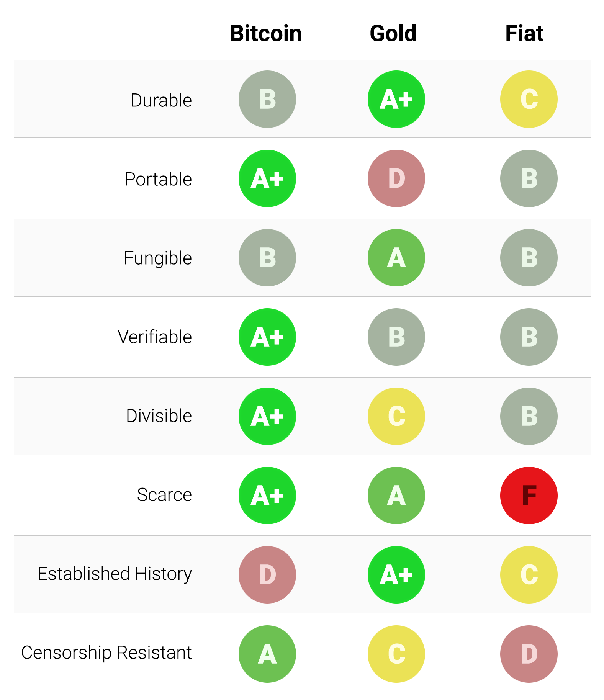Click the Scarce row label
604x700 pixels.
coord(164,495)
